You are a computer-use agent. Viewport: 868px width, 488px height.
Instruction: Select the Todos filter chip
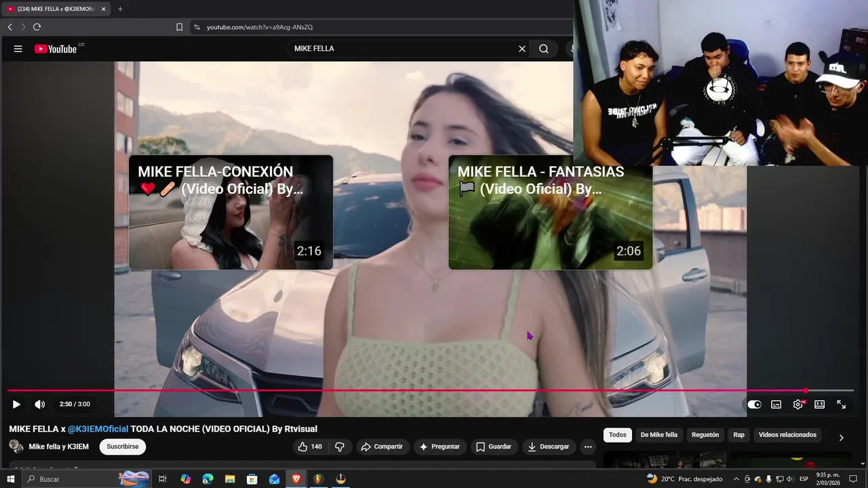coord(618,435)
